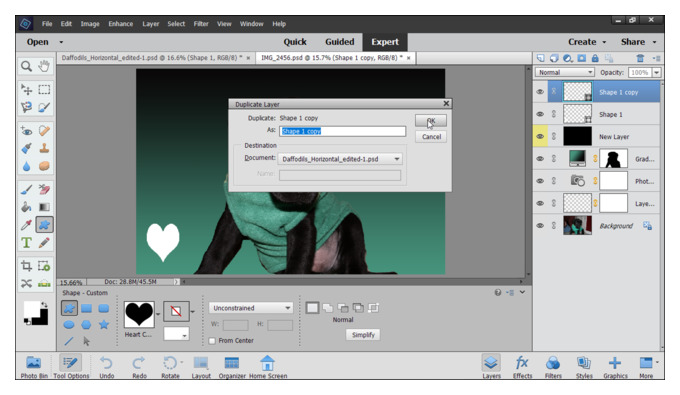
Task: Hide the Shape 1 layer
Action: [x=540, y=114]
